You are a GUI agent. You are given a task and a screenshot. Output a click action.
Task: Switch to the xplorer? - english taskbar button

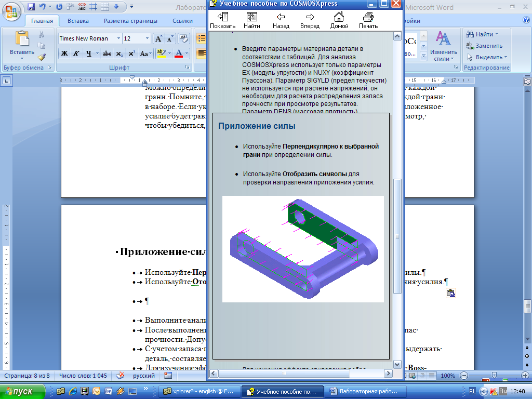199,392
